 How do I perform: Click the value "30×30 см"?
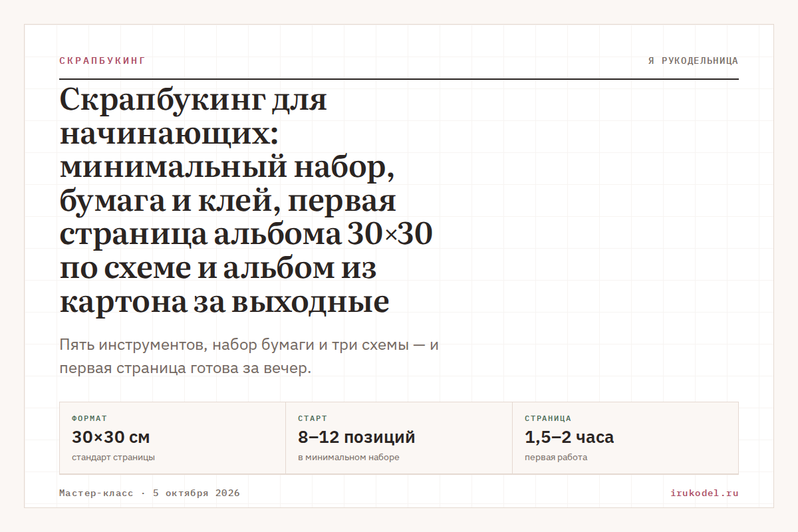(x=110, y=438)
